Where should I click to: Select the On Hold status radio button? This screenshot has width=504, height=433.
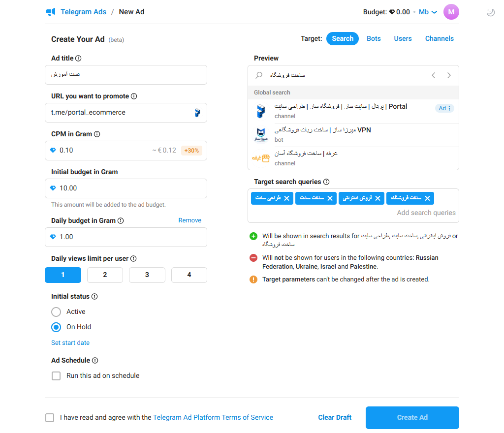click(56, 327)
